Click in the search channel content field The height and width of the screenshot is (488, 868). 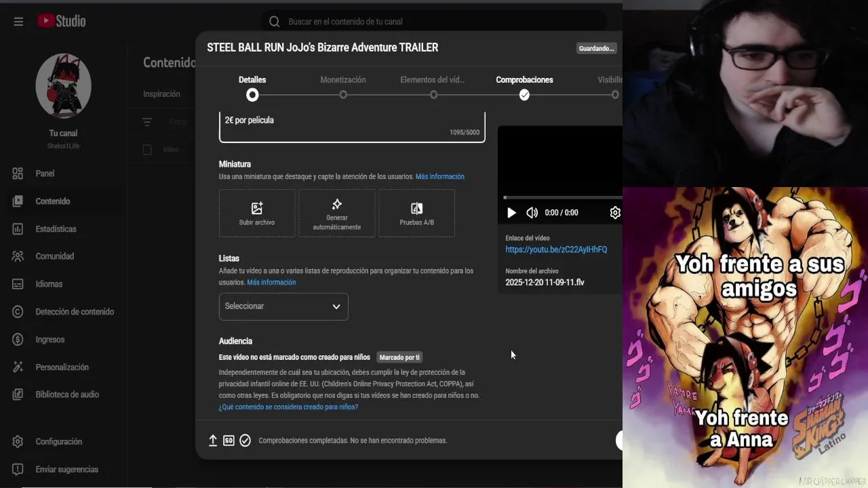434,22
